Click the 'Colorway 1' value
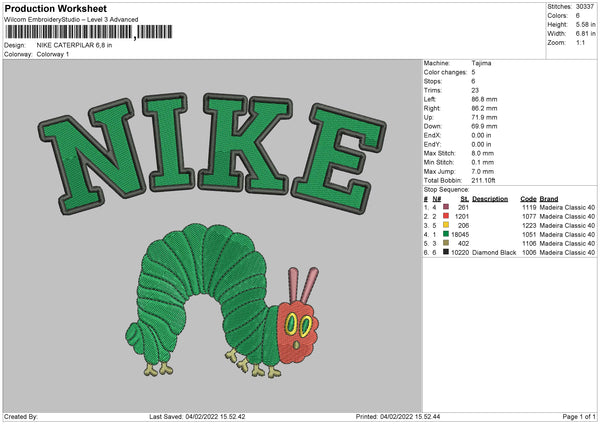 coord(53,54)
